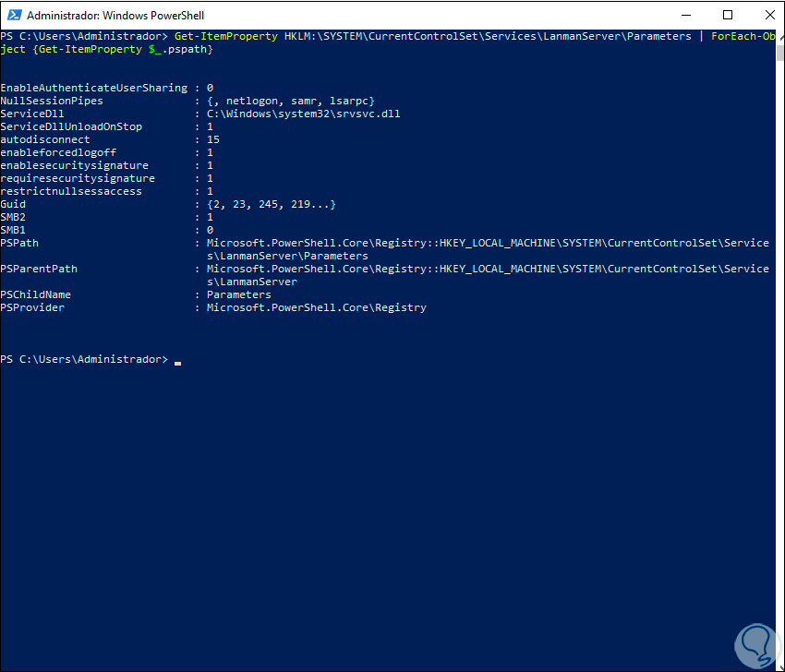Viewport: 785px width, 672px height.
Task: Click the PSProvider registry value
Action: point(317,307)
